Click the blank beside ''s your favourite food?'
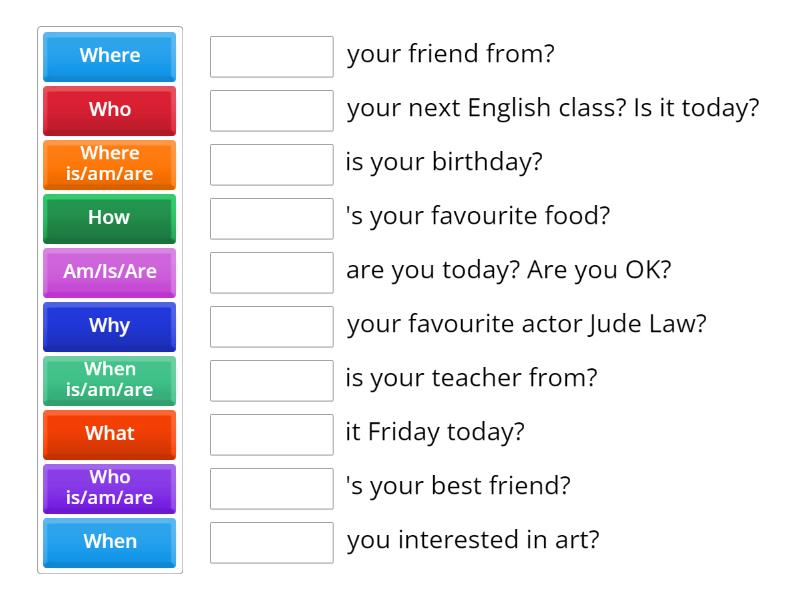Image resolution: width=800 pixels, height=600 pixels. pyautogui.click(x=272, y=218)
